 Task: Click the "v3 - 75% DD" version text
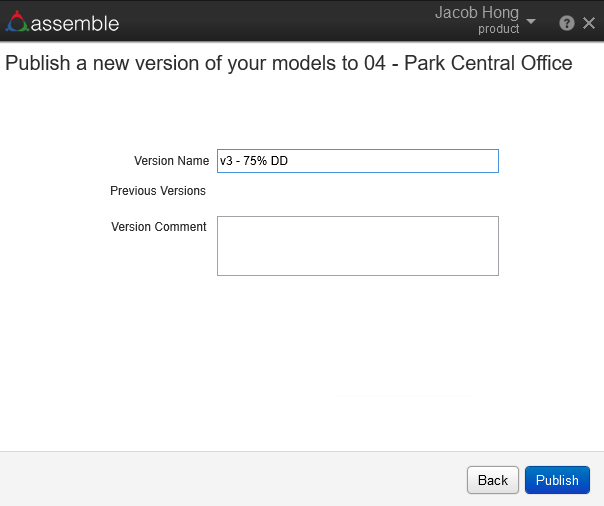254,161
